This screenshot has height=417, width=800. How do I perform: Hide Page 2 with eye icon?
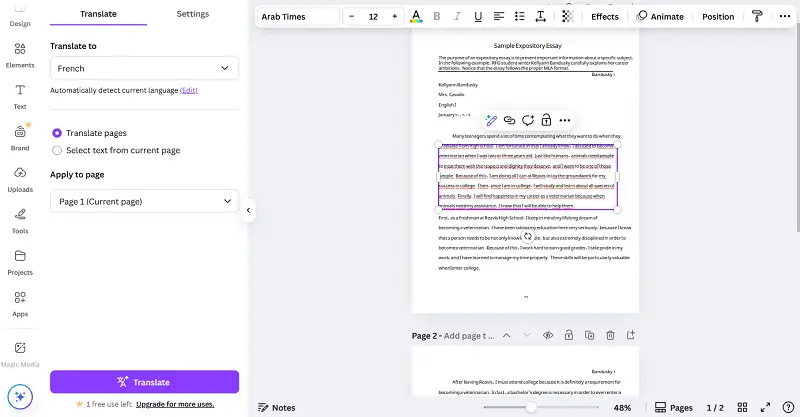pyautogui.click(x=548, y=335)
